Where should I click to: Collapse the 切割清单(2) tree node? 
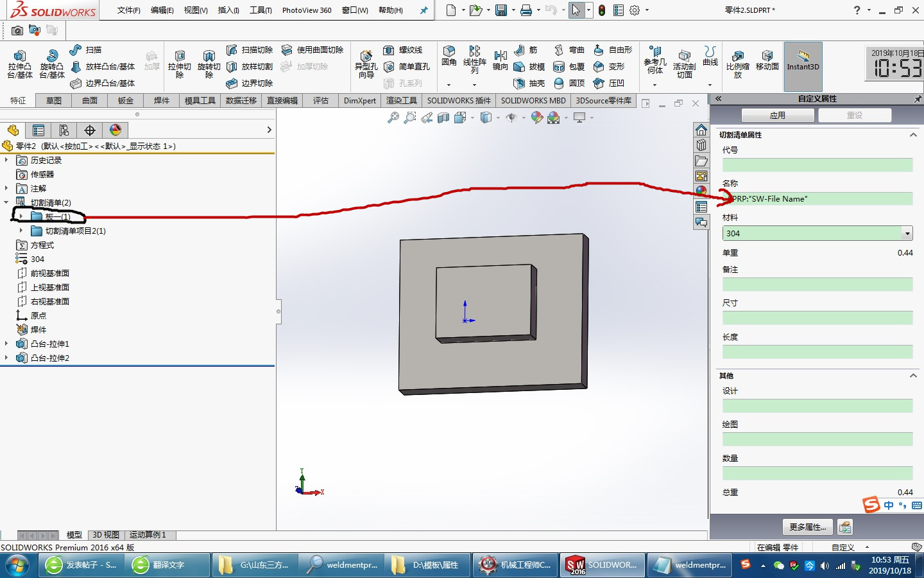[x=6, y=202]
